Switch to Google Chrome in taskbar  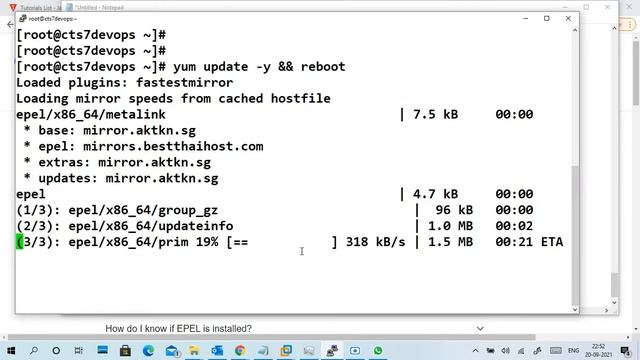pos(240,350)
